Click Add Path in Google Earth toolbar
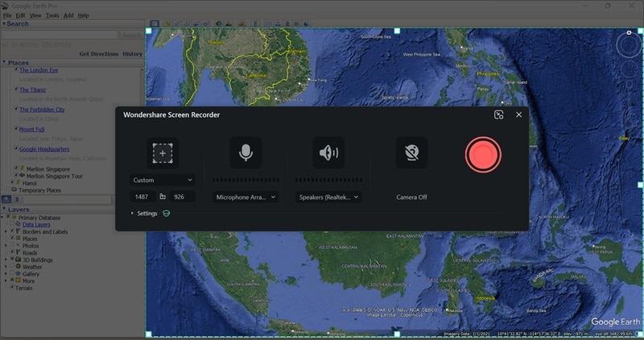 click(187, 24)
